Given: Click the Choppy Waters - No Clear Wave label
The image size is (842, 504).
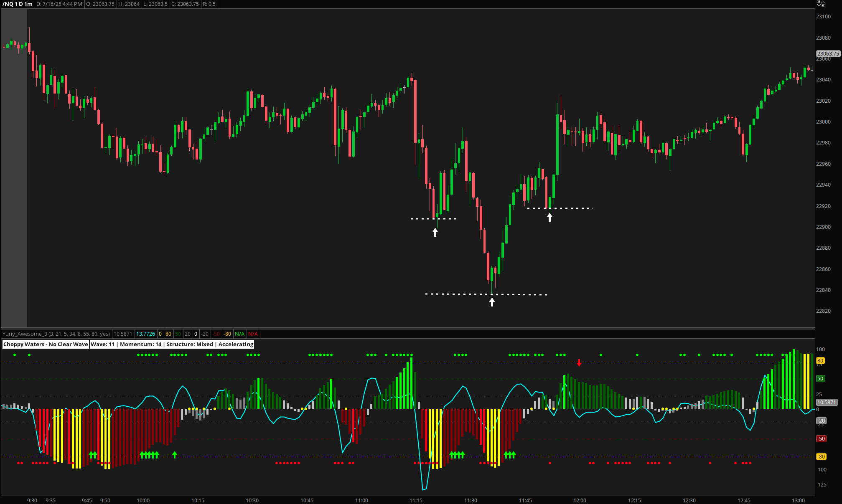Looking at the screenshot, I should [x=46, y=344].
